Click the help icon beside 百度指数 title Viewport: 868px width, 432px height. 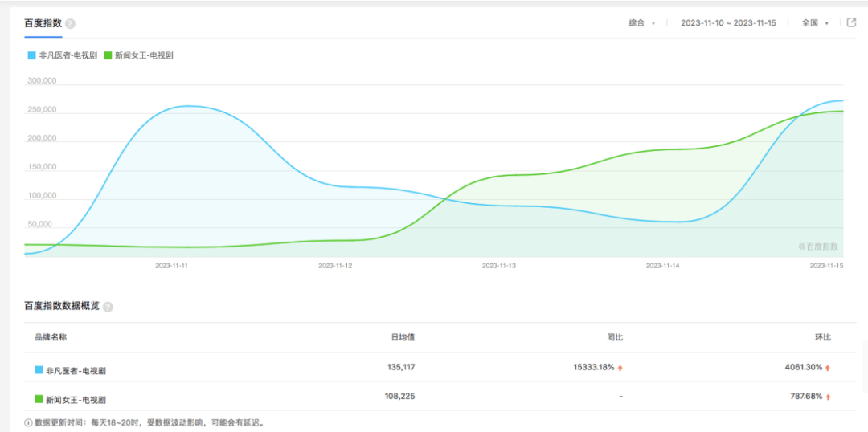click(71, 24)
